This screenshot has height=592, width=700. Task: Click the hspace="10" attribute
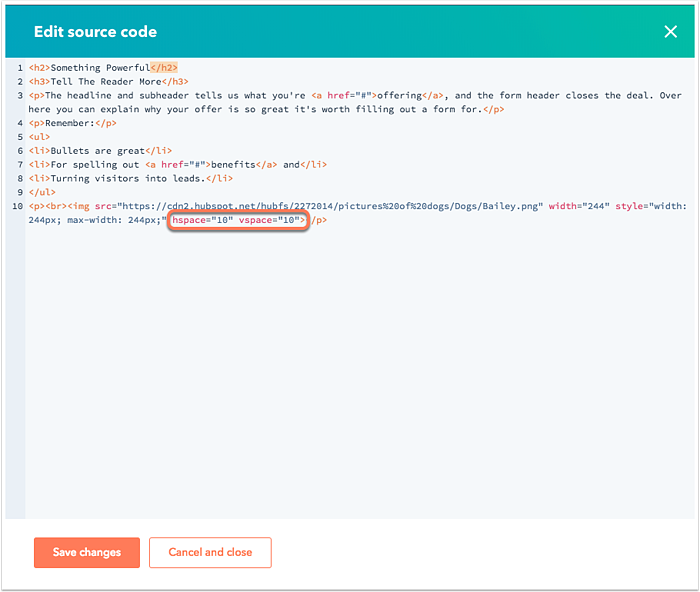click(203, 220)
